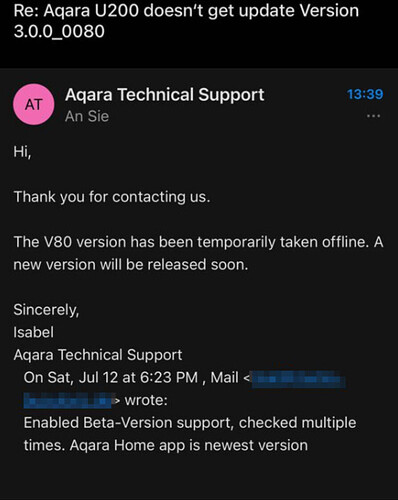The height and width of the screenshot is (500, 398).
Task: Tap the 'On Sat, Jul 12 at 6:23 PM' quote header
Action: point(111,378)
